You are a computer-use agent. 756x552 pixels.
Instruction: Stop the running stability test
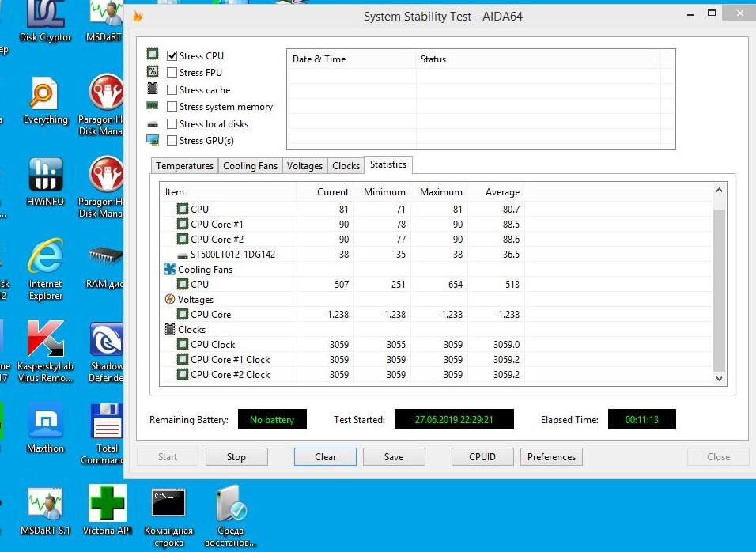pos(236,456)
